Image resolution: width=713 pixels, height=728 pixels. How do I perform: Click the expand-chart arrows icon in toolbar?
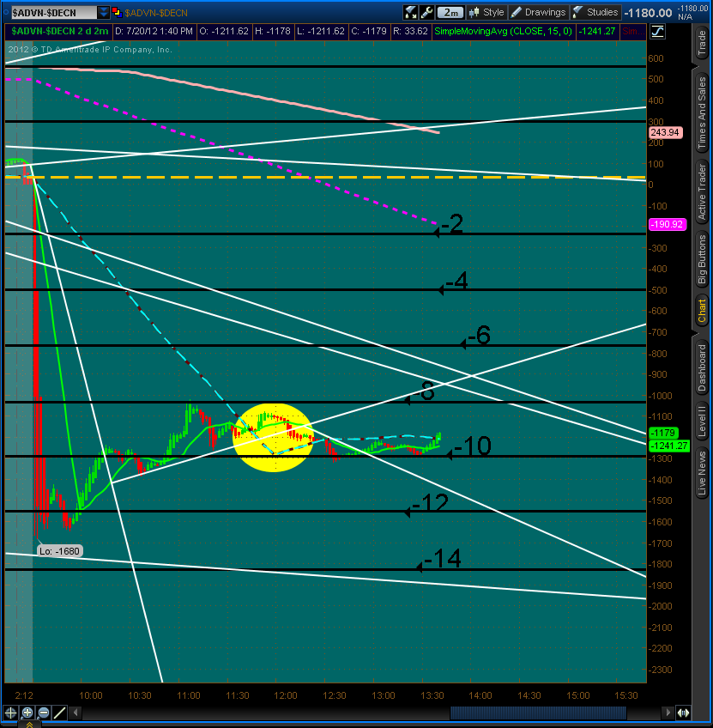410,13
